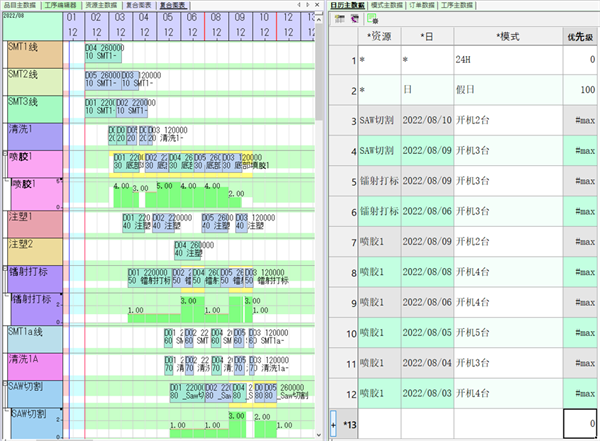The image size is (600, 441).
Task: Select the 注塑2 resource row label
Action: [x=35, y=252]
